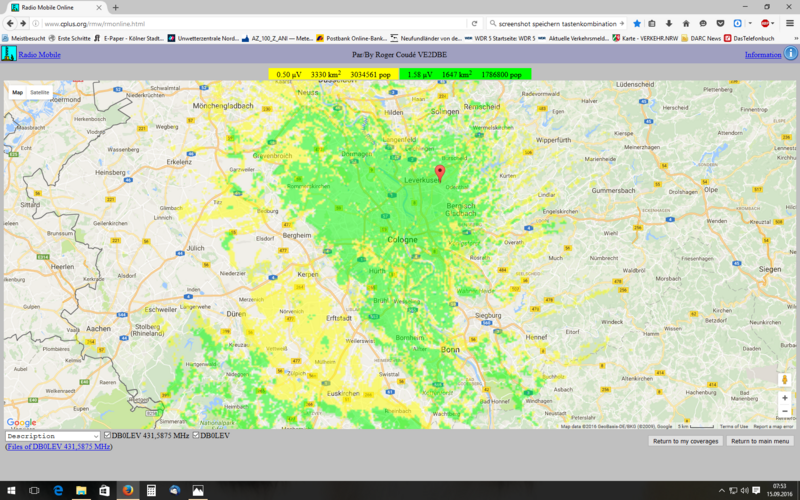800x500 pixels.
Task: Open DasTelefonbuch bookmark
Action: pos(748,38)
